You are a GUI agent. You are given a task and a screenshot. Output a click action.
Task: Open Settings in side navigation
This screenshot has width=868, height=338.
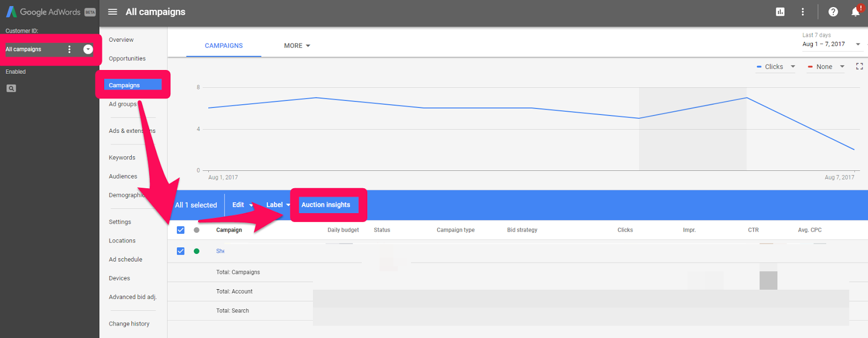(x=120, y=222)
